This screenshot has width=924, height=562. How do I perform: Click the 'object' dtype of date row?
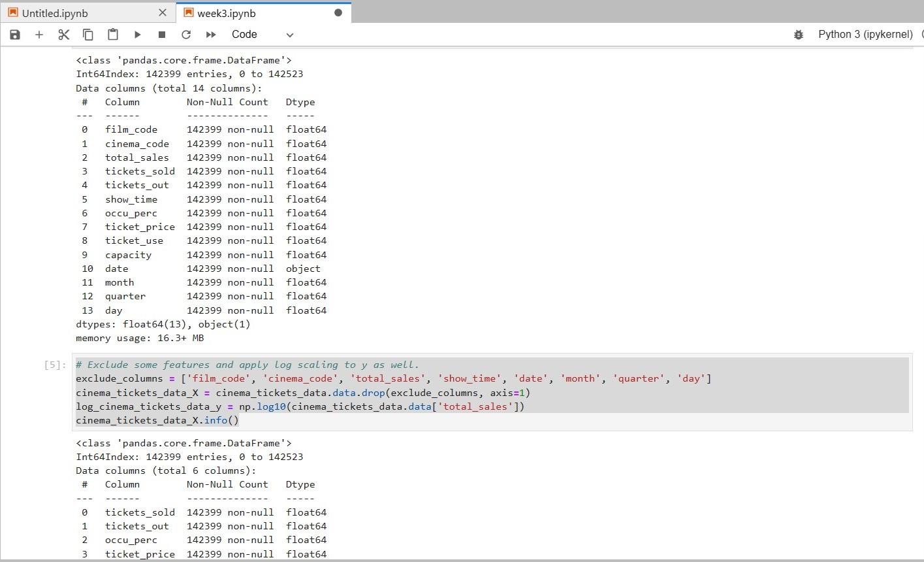click(x=303, y=269)
